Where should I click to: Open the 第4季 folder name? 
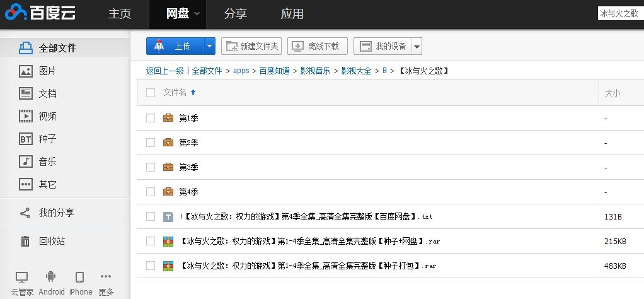pos(188,192)
